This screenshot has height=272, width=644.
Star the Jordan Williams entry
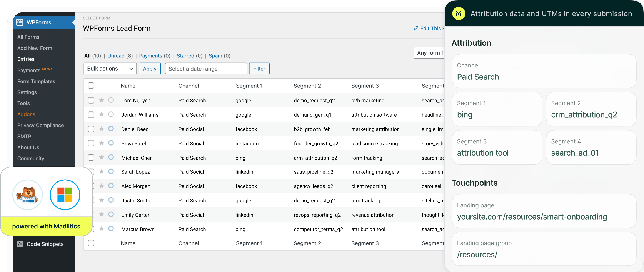[102, 115]
